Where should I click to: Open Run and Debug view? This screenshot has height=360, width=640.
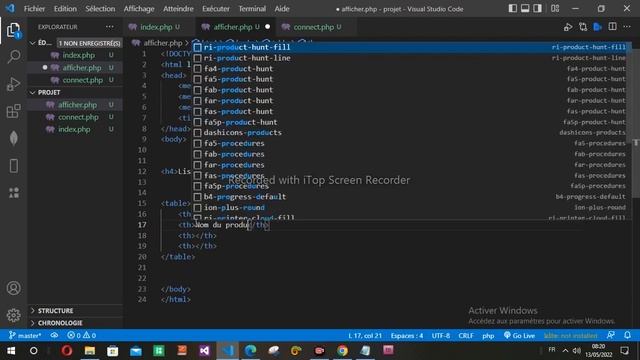[13, 84]
